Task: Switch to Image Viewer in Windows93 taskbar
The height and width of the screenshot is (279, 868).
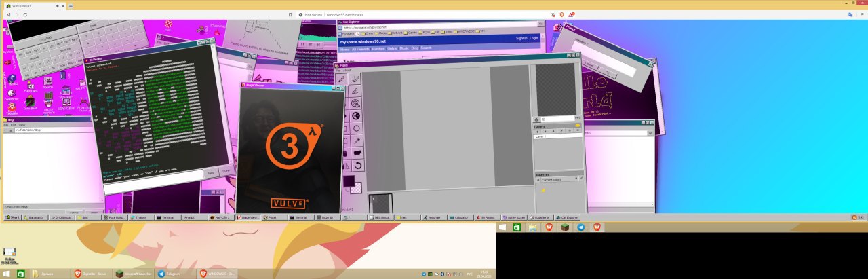Action: (248, 217)
